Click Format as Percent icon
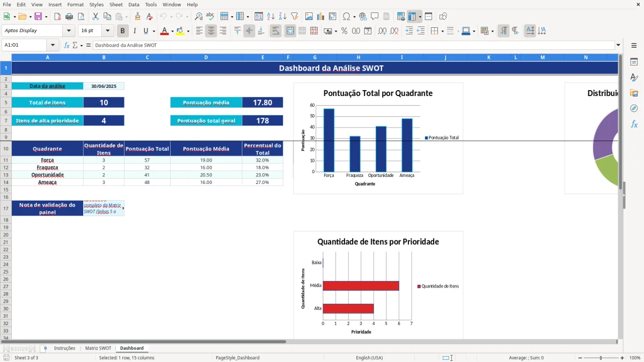 click(x=344, y=31)
